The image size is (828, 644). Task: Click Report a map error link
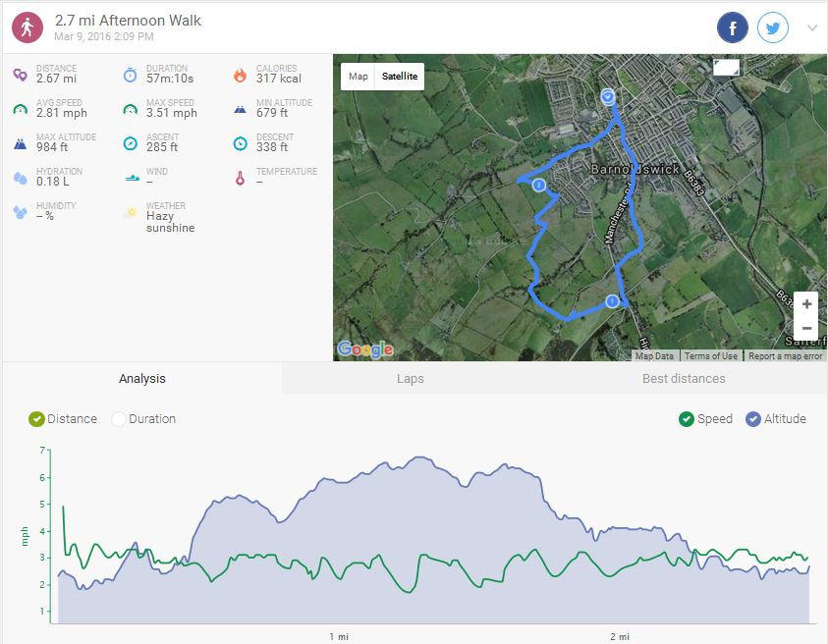(785, 356)
